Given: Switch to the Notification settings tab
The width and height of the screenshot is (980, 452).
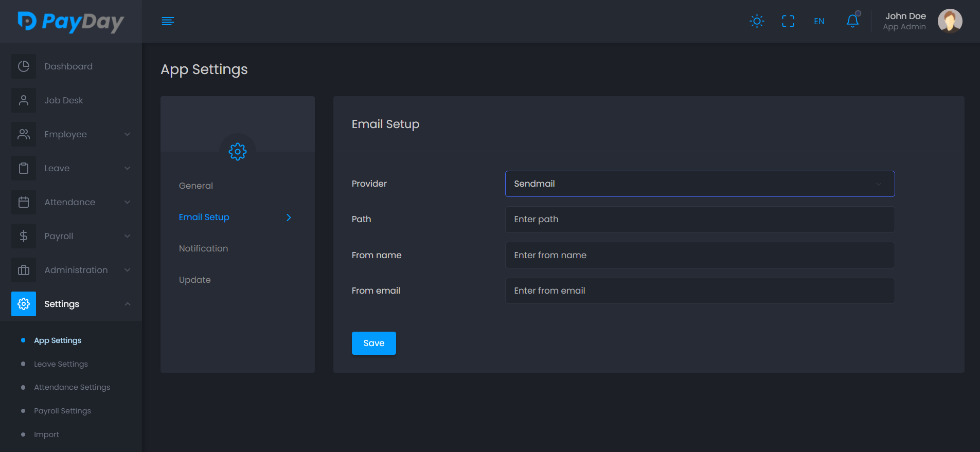Looking at the screenshot, I should 203,248.
